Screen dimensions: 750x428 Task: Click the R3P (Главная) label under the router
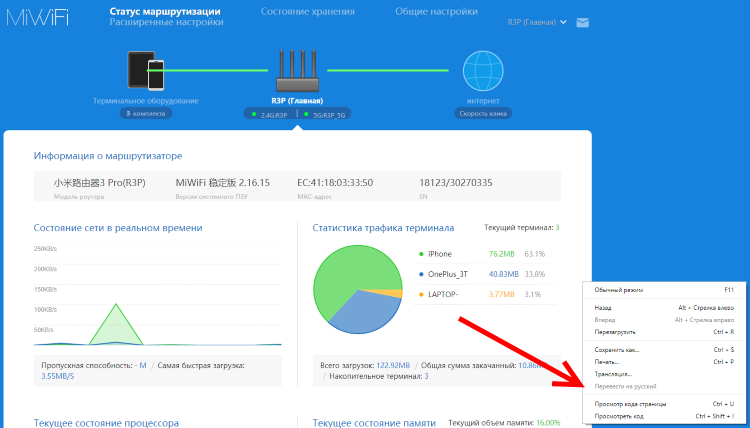(x=298, y=101)
